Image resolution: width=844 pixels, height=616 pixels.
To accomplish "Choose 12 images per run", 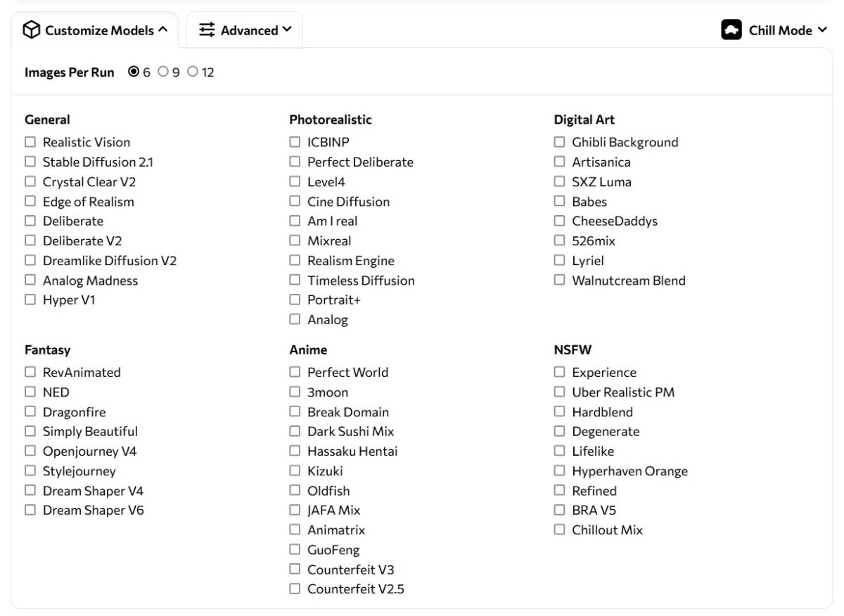I will (x=193, y=72).
